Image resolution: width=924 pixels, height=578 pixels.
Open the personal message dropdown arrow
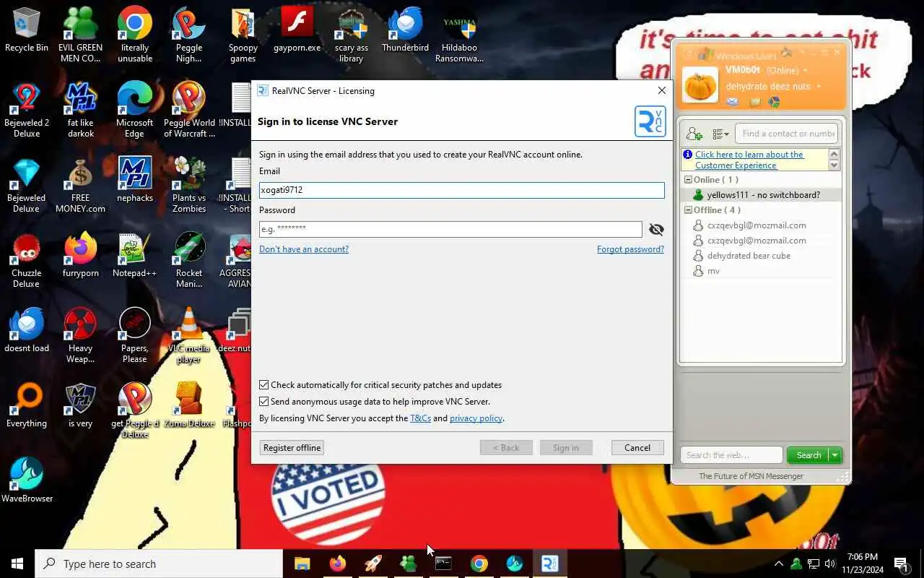coord(819,87)
